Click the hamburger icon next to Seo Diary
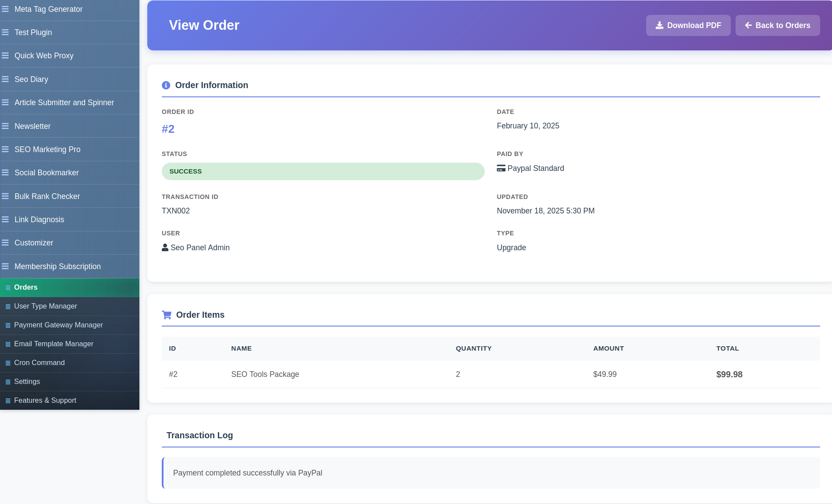This screenshot has height=504, width=832. pos(5,79)
